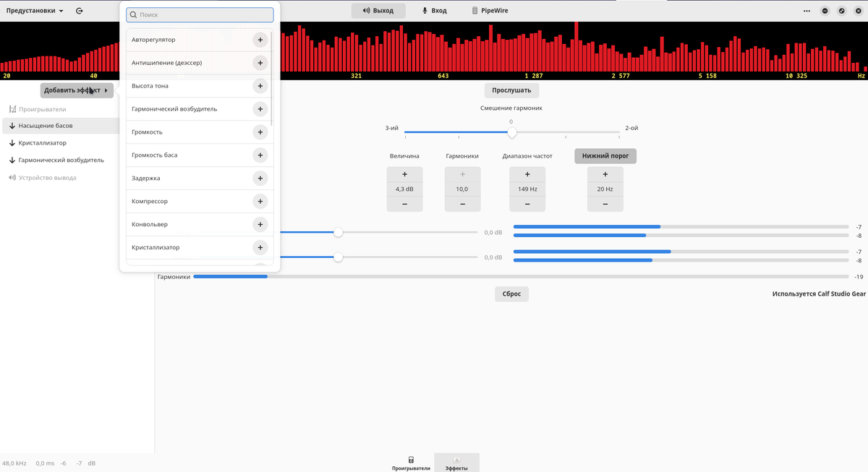Switch to the PipeWire tab
Image resolution: width=868 pixels, height=472 pixels.
(x=490, y=11)
